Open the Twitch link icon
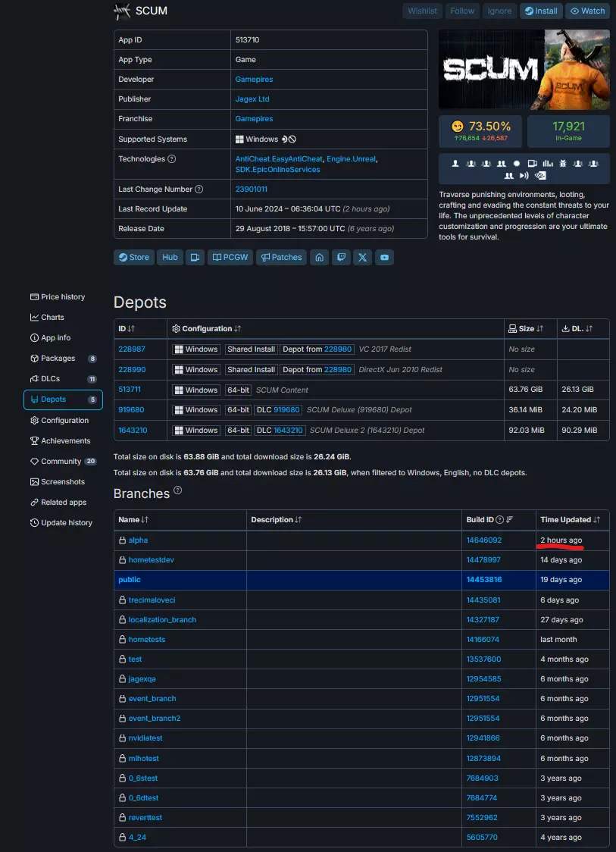 (342, 258)
